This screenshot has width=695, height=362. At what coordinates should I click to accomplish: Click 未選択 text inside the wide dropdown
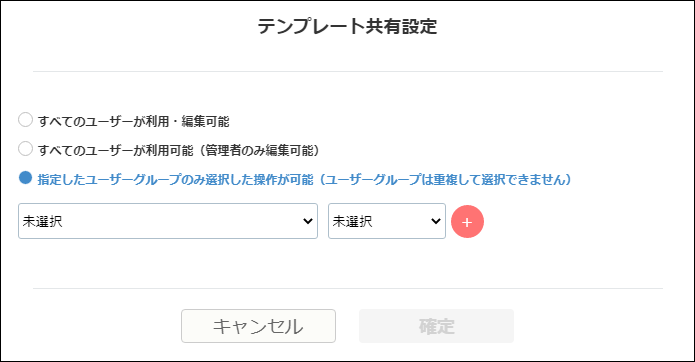pos(43,221)
